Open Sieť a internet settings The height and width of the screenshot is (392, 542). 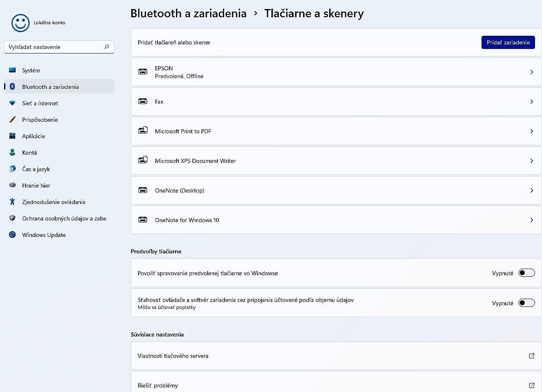(59, 103)
